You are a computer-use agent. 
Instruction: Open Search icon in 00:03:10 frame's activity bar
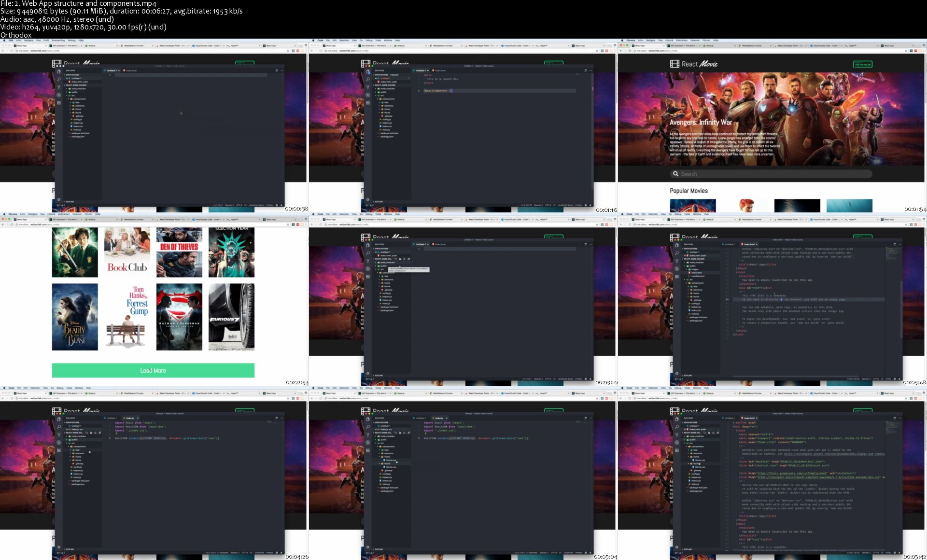pos(368,253)
